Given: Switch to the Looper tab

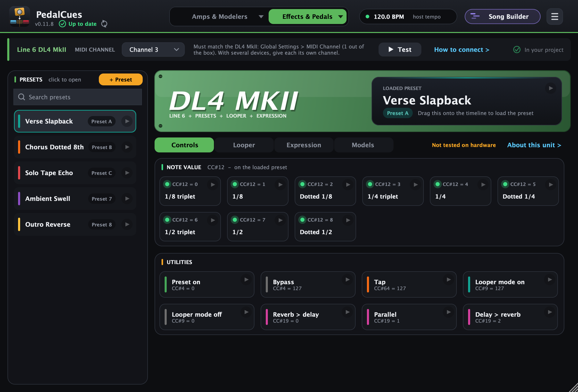Looking at the screenshot, I should point(244,145).
